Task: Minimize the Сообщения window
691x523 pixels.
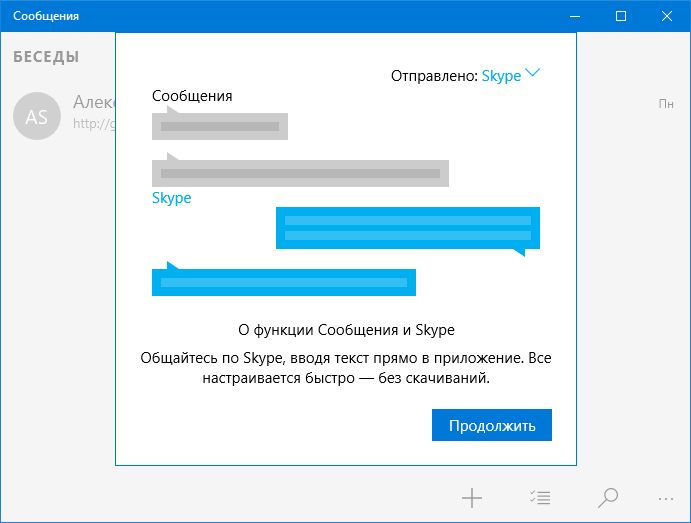Action: click(x=575, y=16)
